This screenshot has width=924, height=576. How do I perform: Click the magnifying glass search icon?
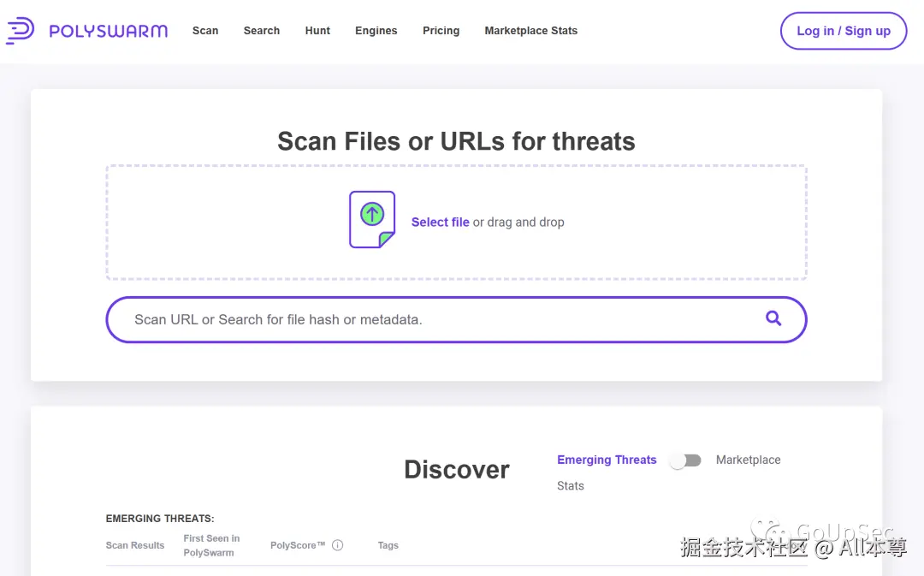(x=773, y=318)
